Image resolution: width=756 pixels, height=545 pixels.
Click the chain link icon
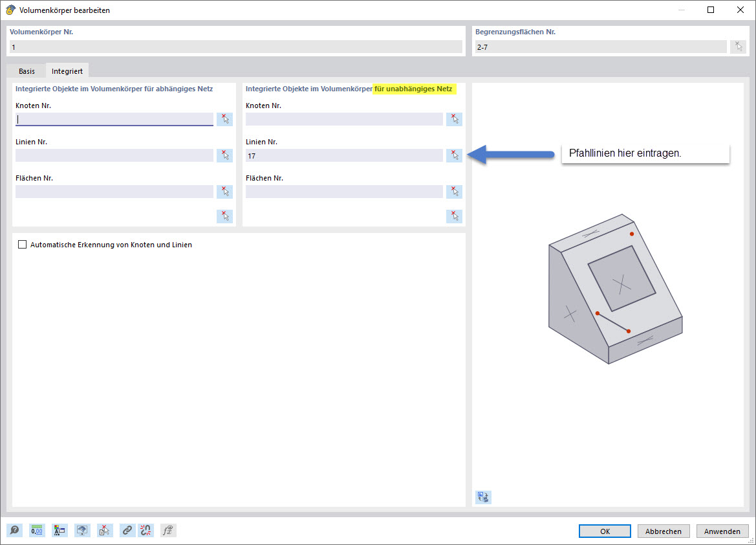(127, 531)
